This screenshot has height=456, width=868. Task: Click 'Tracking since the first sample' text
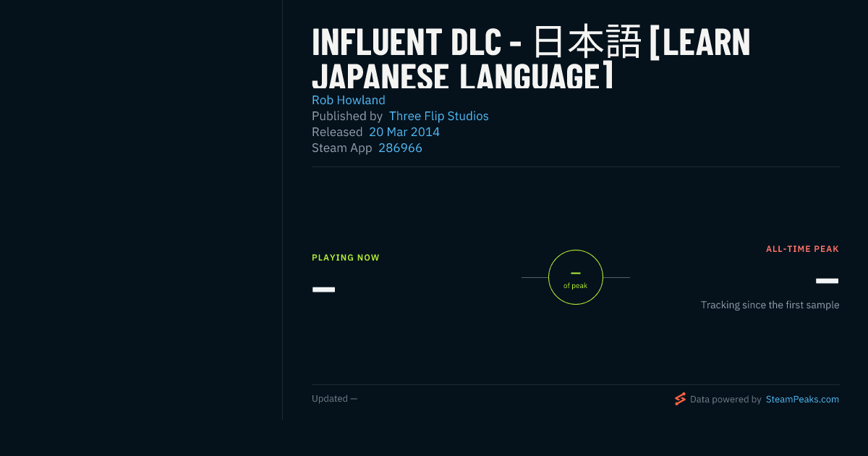(x=770, y=305)
